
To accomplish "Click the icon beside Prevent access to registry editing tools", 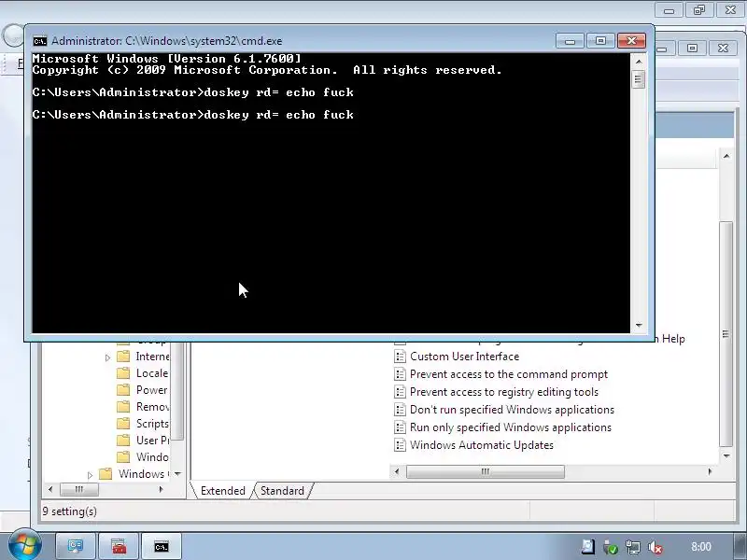I will (400, 391).
